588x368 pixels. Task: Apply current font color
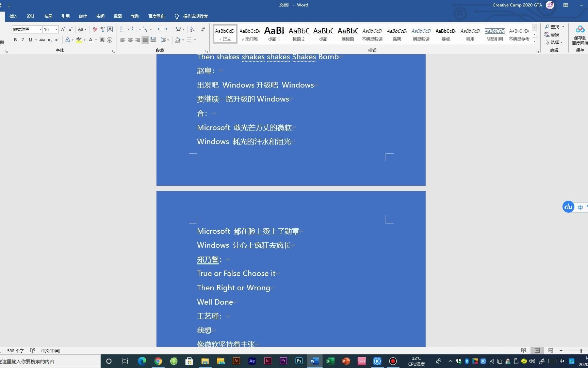pos(91,40)
